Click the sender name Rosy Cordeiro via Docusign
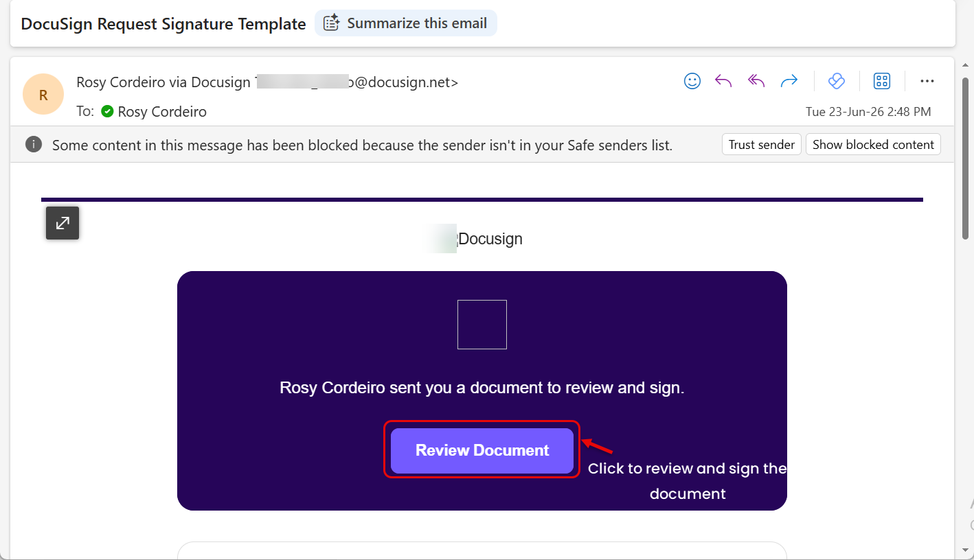This screenshot has width=974, height=560. pyautogui.click(x=163, y=82)
